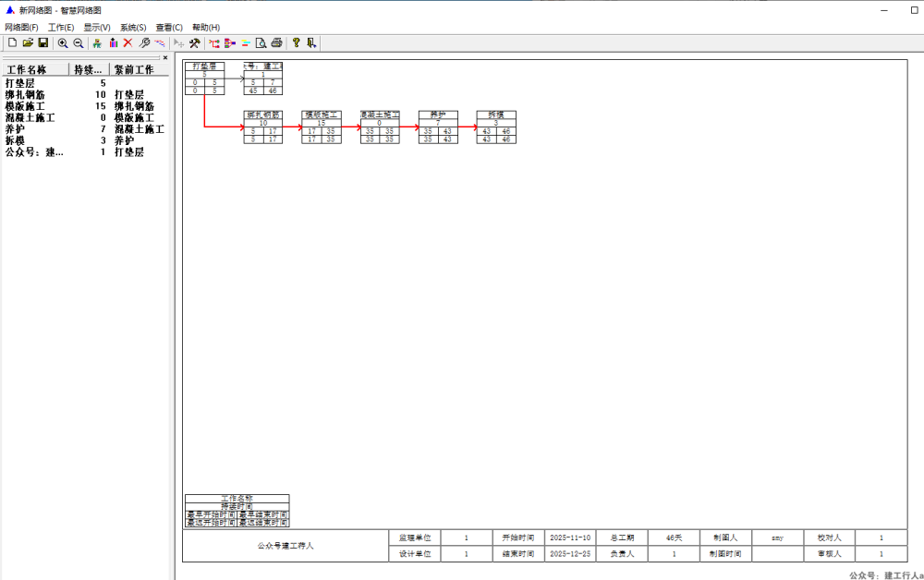Open the 显示(V) menu
The image size is (924, 580).
97,28
